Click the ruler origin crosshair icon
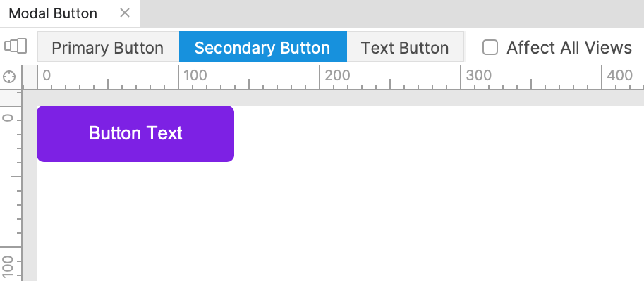The width and height of the screenshot is (644, 281). (9, 77)
